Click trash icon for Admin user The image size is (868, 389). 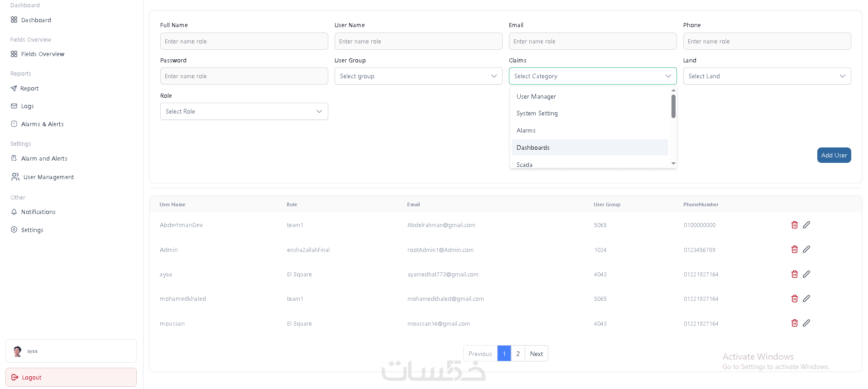pyautogui.click(x=794, y=249)
